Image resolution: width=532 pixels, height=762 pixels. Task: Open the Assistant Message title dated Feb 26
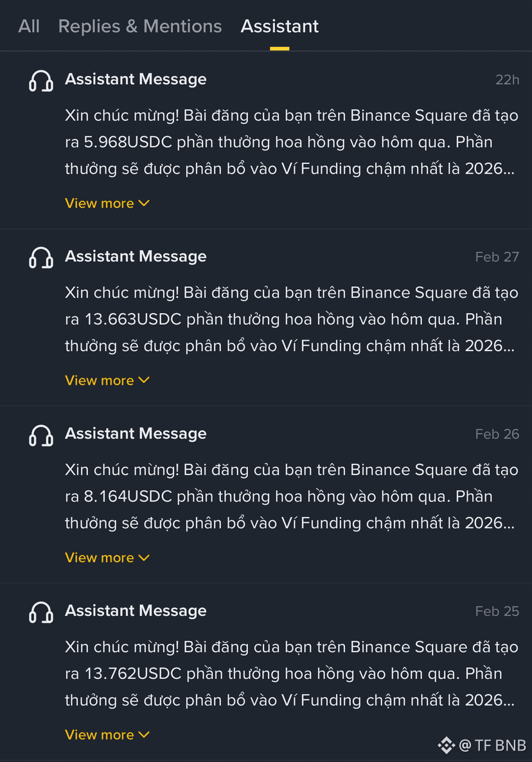pos(136,433)
